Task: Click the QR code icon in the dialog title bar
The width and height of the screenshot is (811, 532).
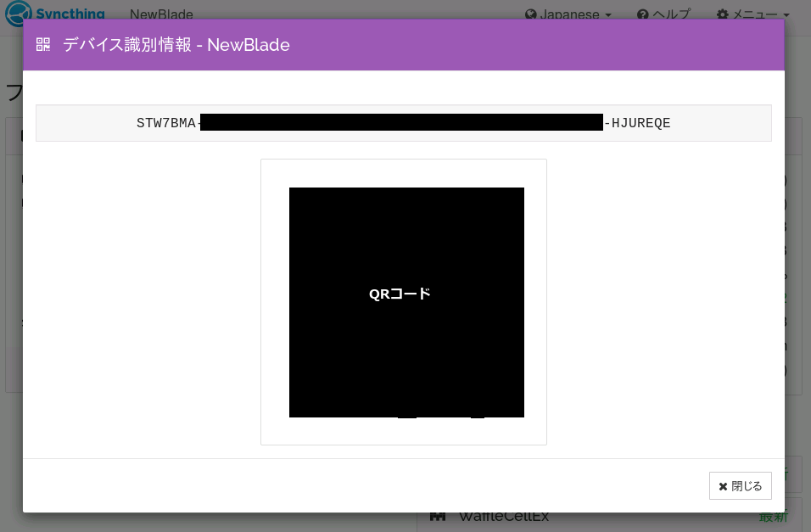Action: pos(42,44)
